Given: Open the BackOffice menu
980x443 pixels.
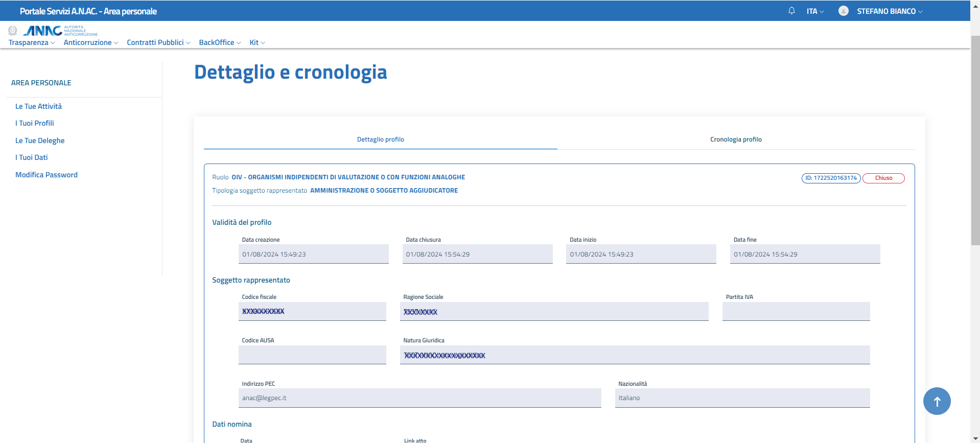Looking at the screenshot, I should click(x=220, y=42).
